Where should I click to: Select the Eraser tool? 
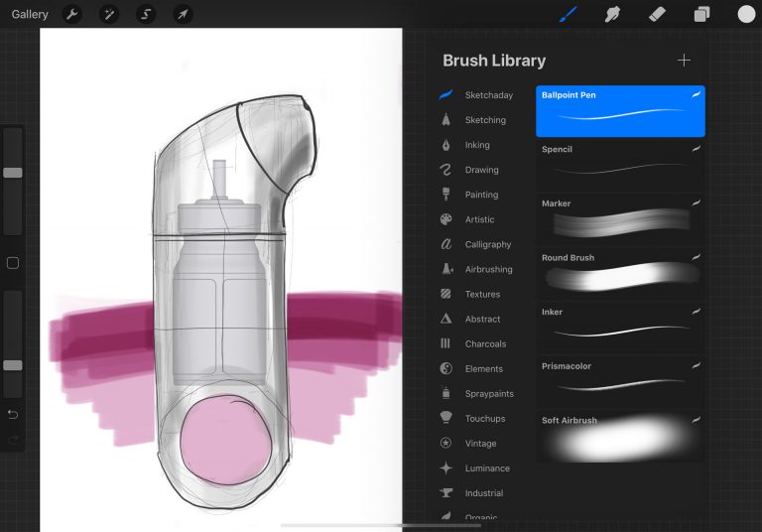tap(657, 14)
